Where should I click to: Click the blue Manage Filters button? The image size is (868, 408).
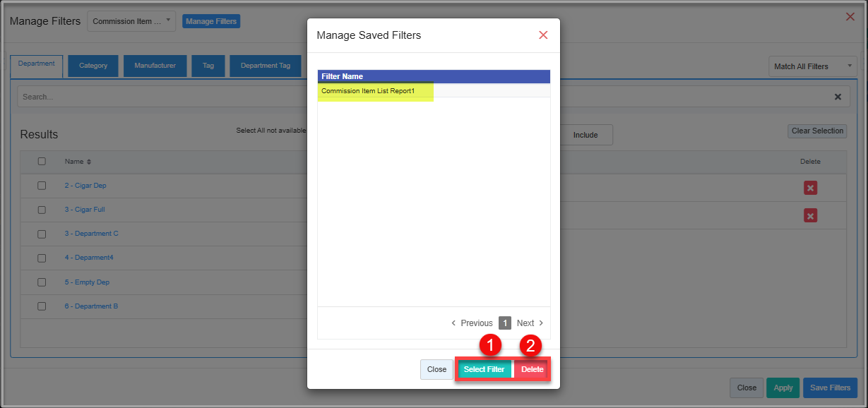point(211,21)
